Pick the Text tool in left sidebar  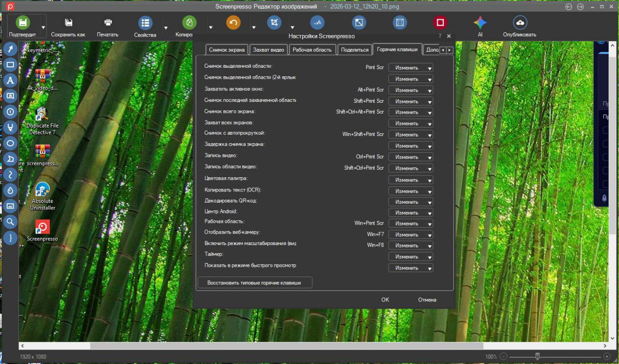coord(10,81)
